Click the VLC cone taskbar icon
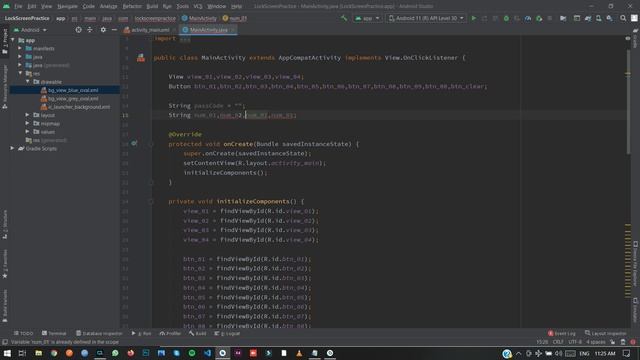 [x=299, y=353]
